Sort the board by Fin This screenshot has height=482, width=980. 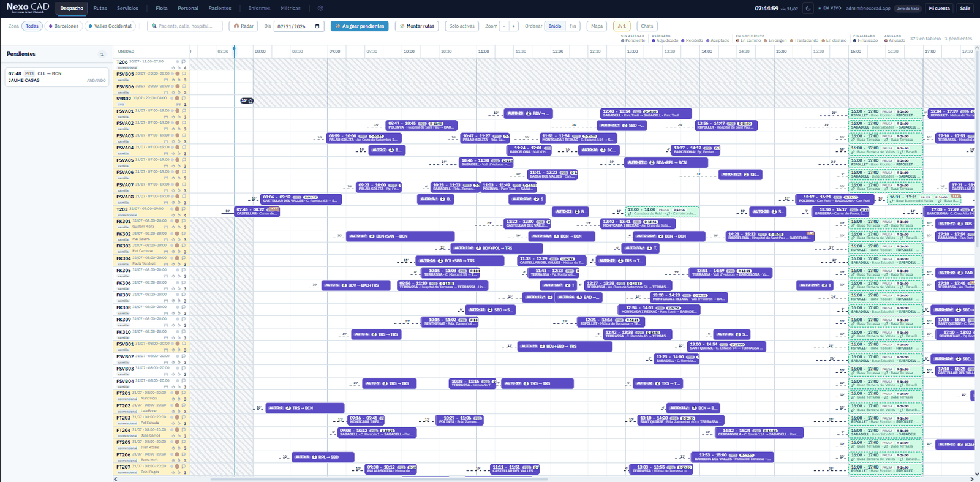click(573, 26)
